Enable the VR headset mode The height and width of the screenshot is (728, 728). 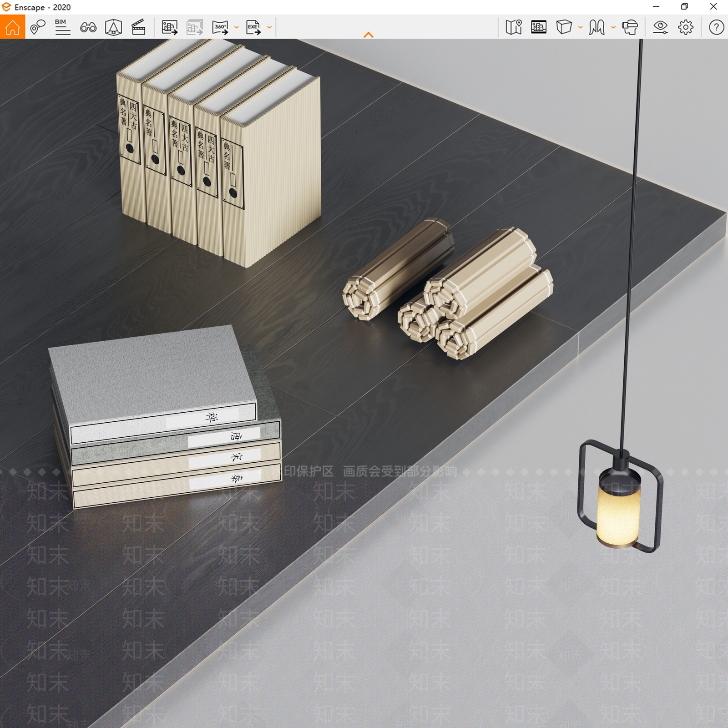(630, 27)
